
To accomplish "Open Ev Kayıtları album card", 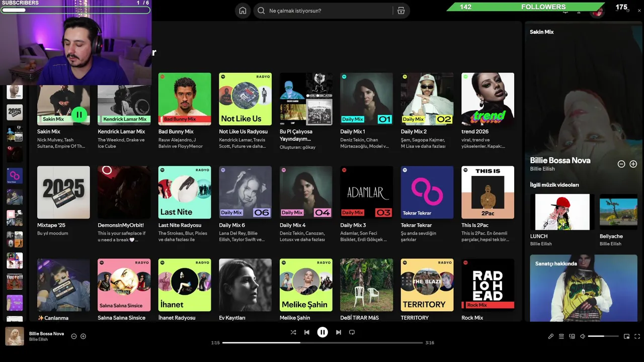I will (x=245, y=289).
